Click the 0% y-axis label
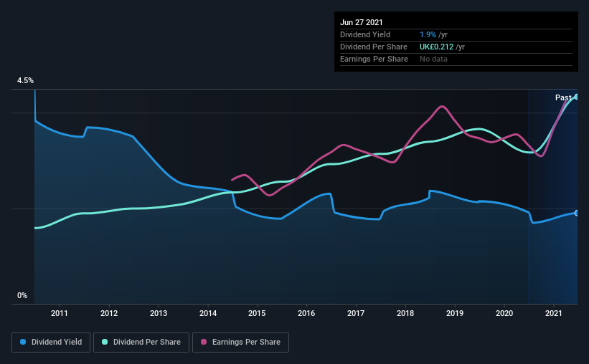 tap(22, 296)
